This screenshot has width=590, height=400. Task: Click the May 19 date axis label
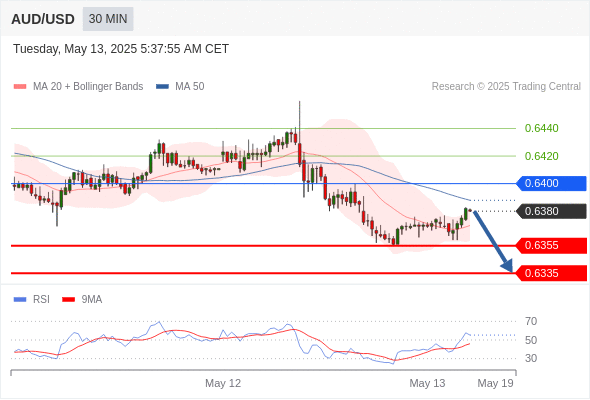[495, 383]
